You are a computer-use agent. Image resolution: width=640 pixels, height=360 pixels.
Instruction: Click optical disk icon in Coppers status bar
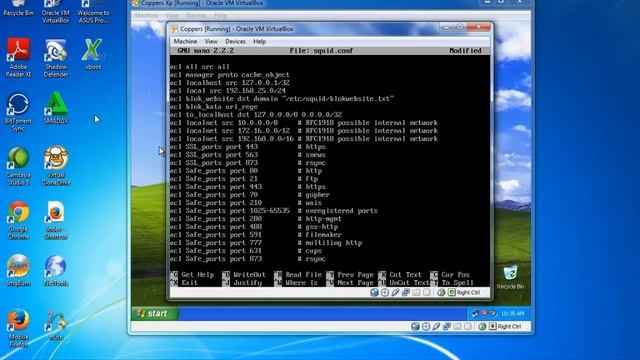[384, 292]
